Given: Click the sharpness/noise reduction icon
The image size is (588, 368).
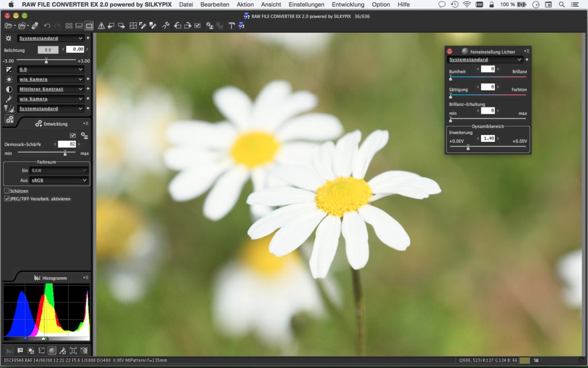Looking at the screenshot, I should click(x=9, y=109).
